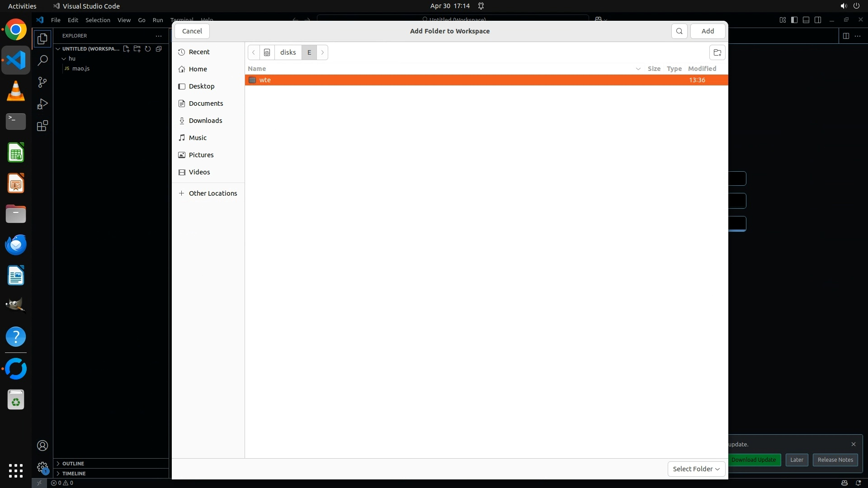Open the Run and Debug view
Screen dimensions: 868x488
tap(42, 104)
